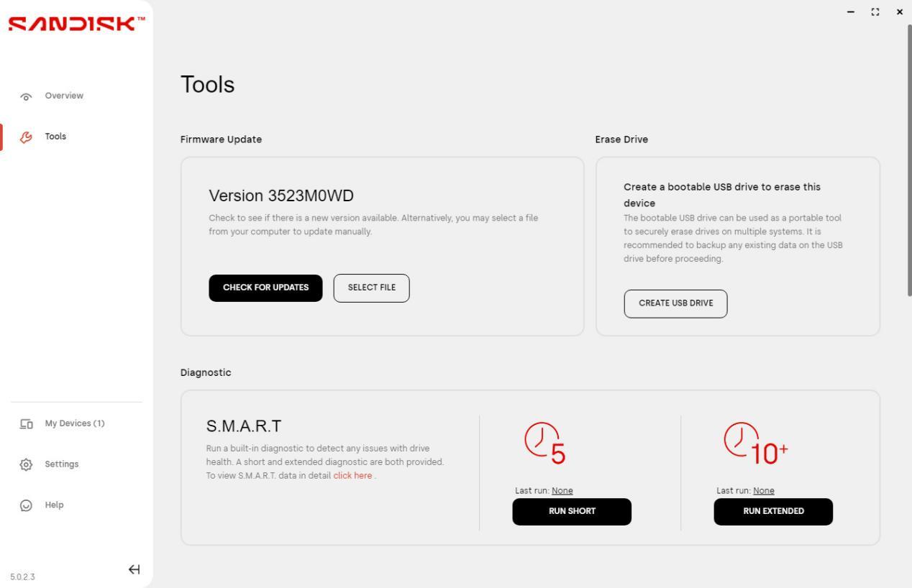Create a bootable USB drive
The width and height of the screenshot is (912, 588).
click(676, 303)
